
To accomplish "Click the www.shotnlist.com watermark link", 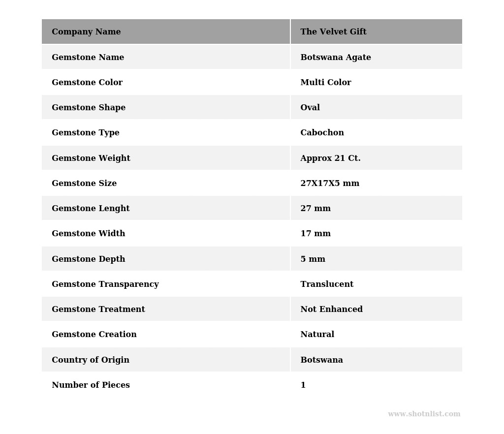I will click(x=424, y=414).
